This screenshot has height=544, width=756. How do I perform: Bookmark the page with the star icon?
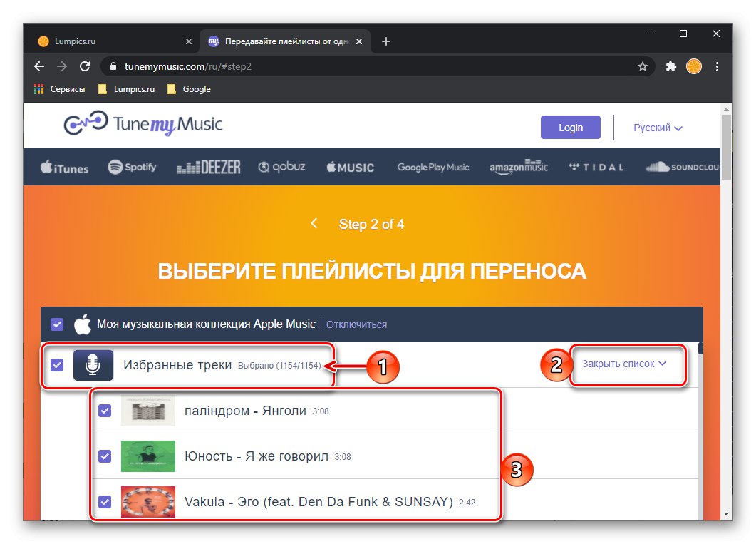click(x=642, y=66)
